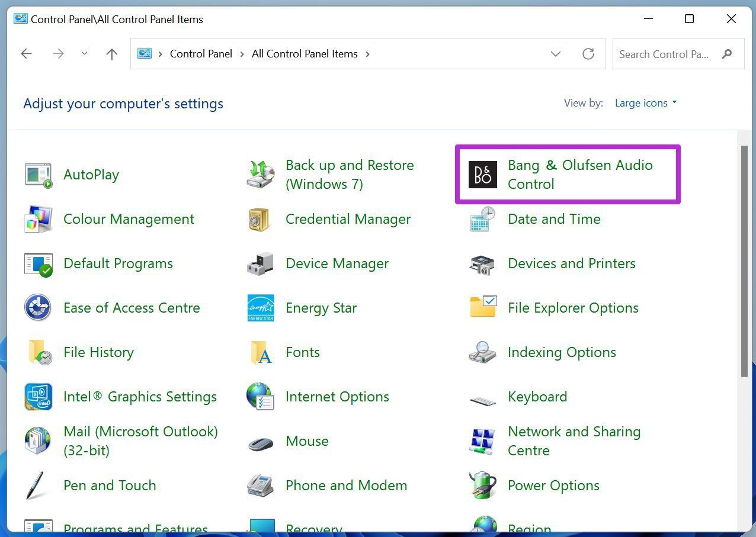Viewport: 756px width, 537px height.
Task: Open the 'Credential Manager' text link
Action: (348, 219)
